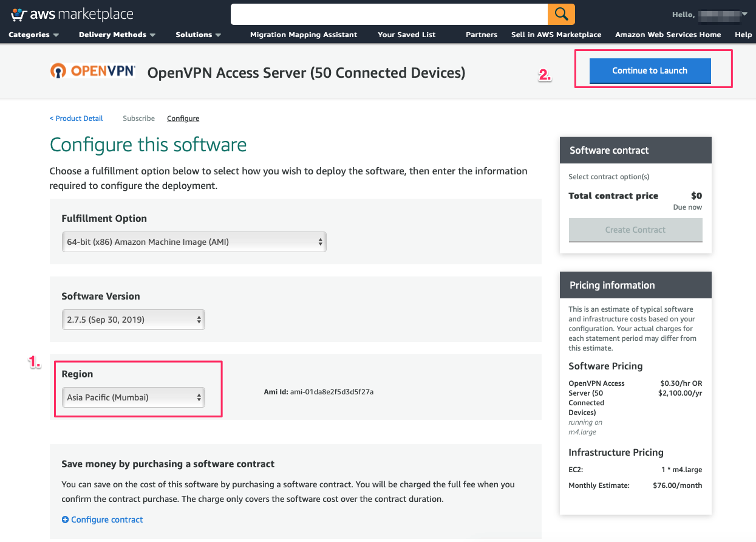
Task: Open the Solutions dropdown menu
Action: click(199, 35)
